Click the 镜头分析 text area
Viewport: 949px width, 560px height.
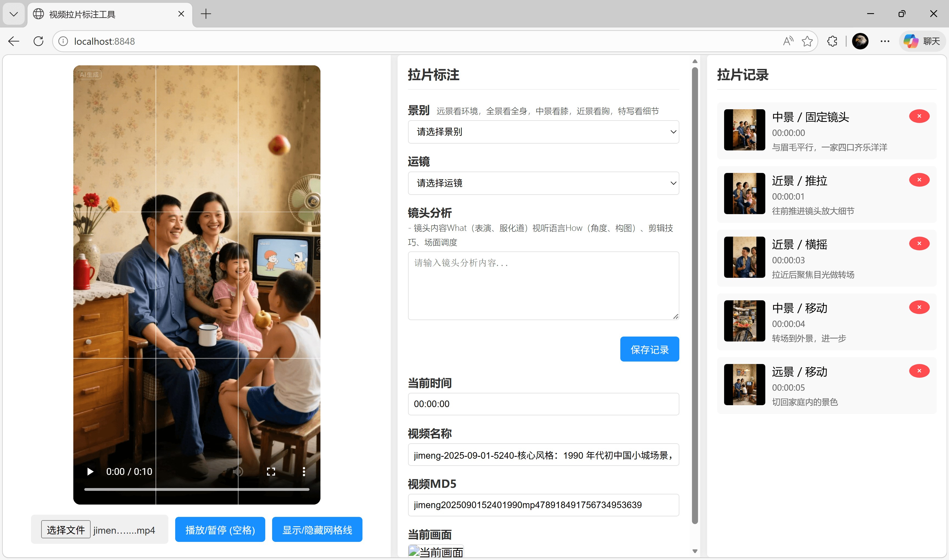coord(543,286)
